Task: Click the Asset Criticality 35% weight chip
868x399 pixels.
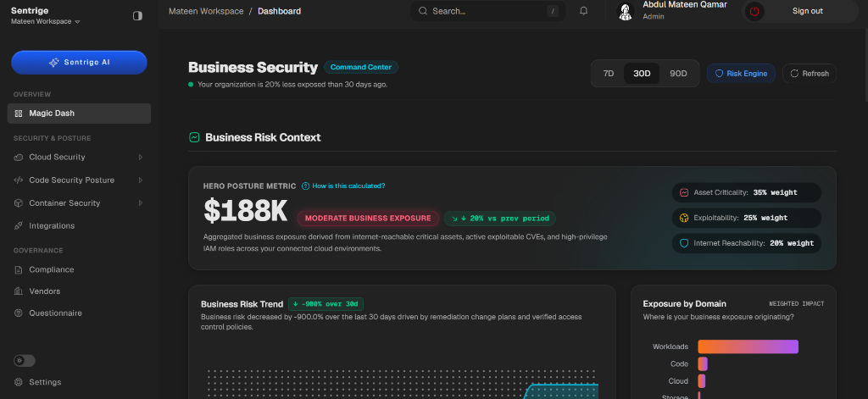Action: point(747,192)
